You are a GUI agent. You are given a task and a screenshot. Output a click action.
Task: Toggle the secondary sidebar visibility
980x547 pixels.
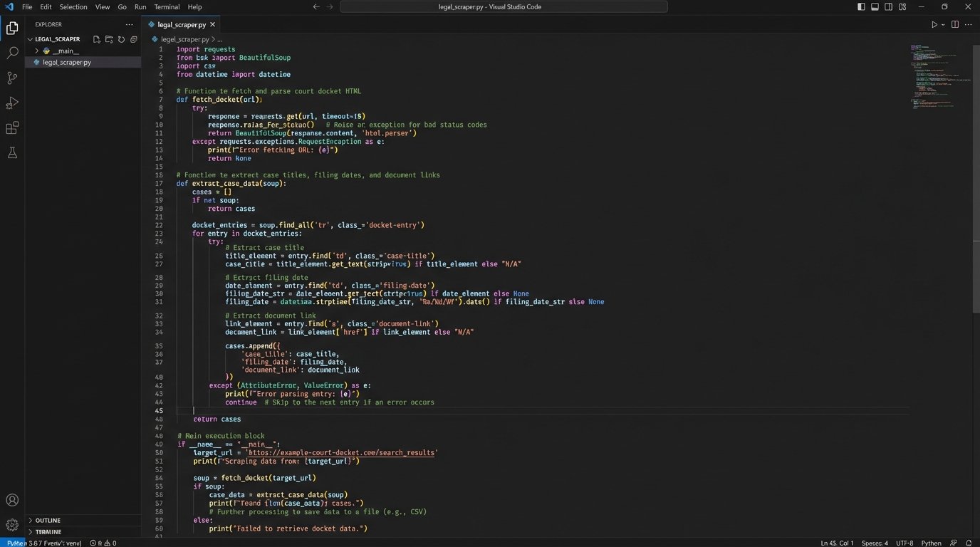pyautogui.click(x=888, y=7)
